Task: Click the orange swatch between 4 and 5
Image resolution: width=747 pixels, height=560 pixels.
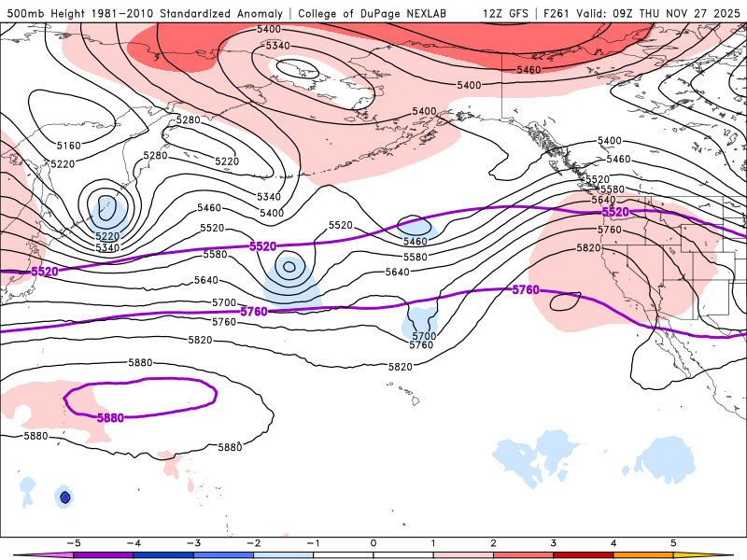Action: point(643,555)
